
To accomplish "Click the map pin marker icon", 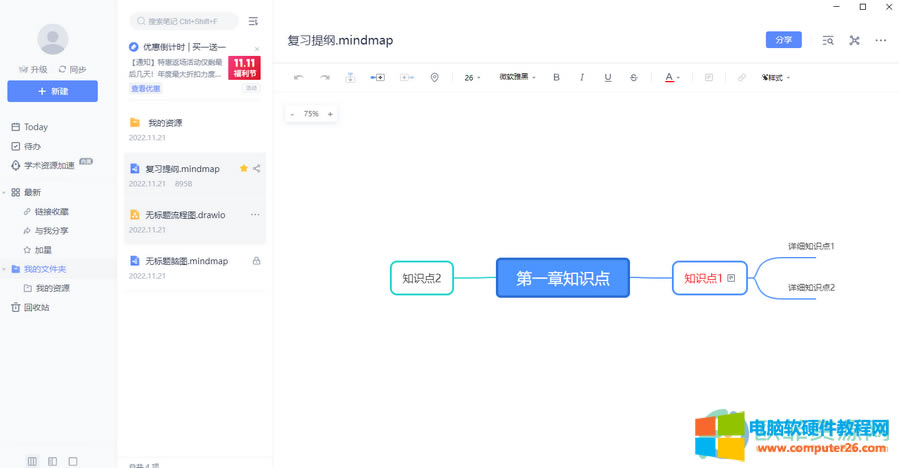I will click(x=434, y=77).
